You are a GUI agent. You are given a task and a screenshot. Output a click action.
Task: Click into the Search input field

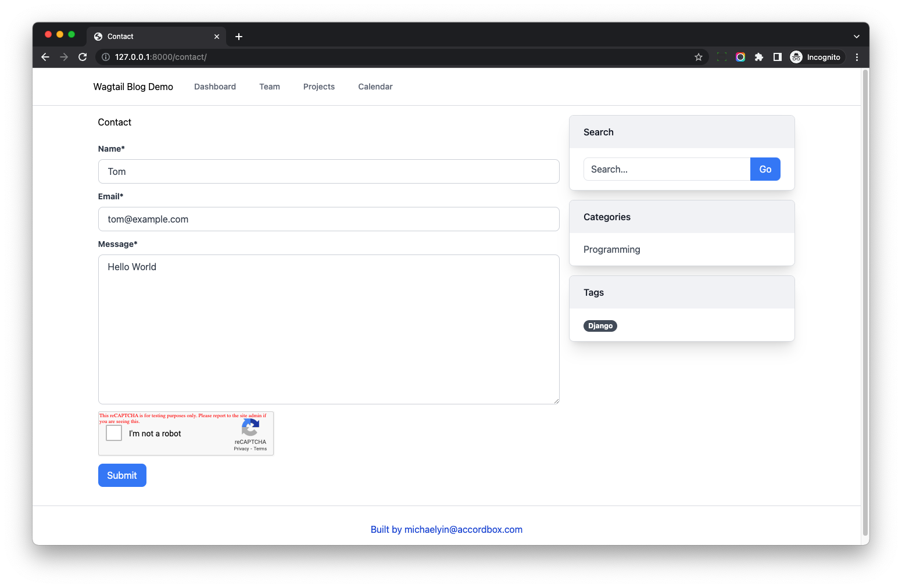coord(667,169)
